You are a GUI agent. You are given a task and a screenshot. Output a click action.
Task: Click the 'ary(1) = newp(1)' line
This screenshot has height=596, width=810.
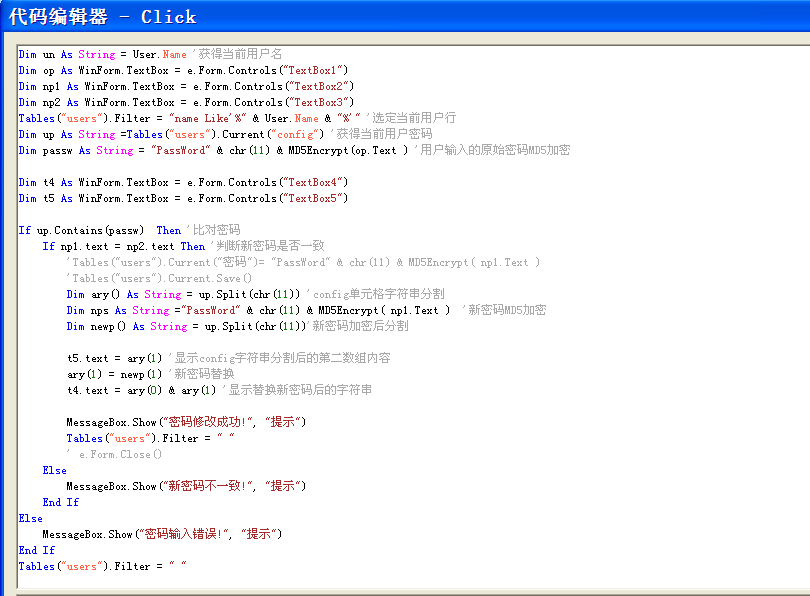click(150, 374)
